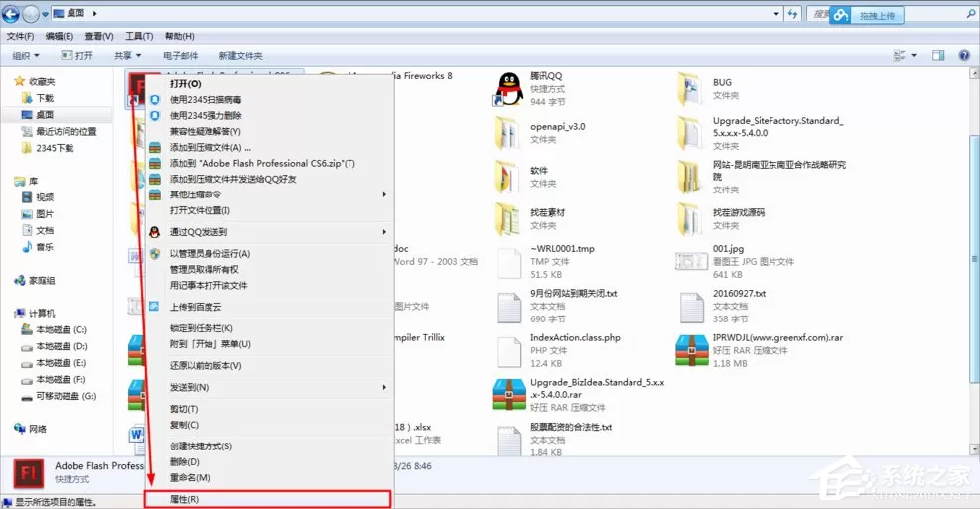Toggle the preview pane icon
This screenshot has height=509, width=980.
938,55
